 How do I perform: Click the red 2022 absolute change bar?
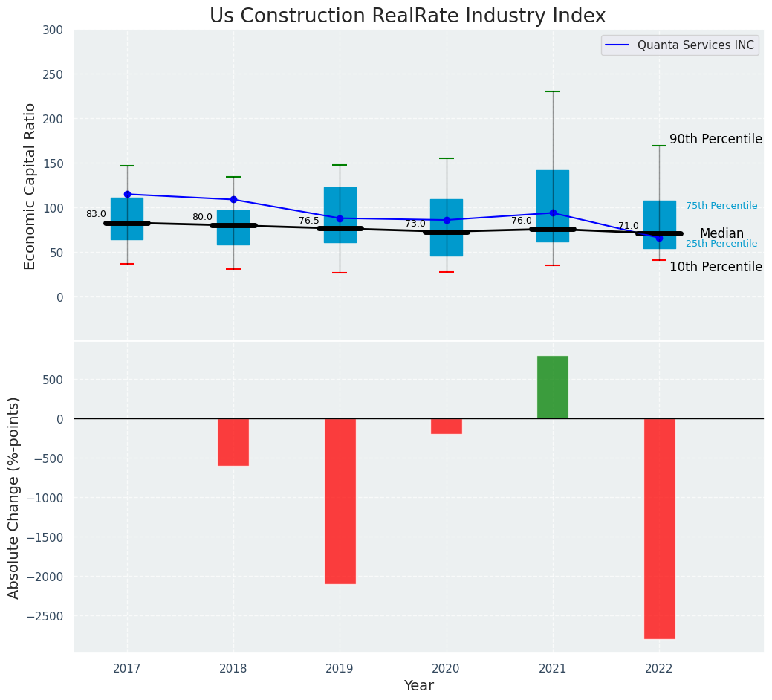pos(659,528)
